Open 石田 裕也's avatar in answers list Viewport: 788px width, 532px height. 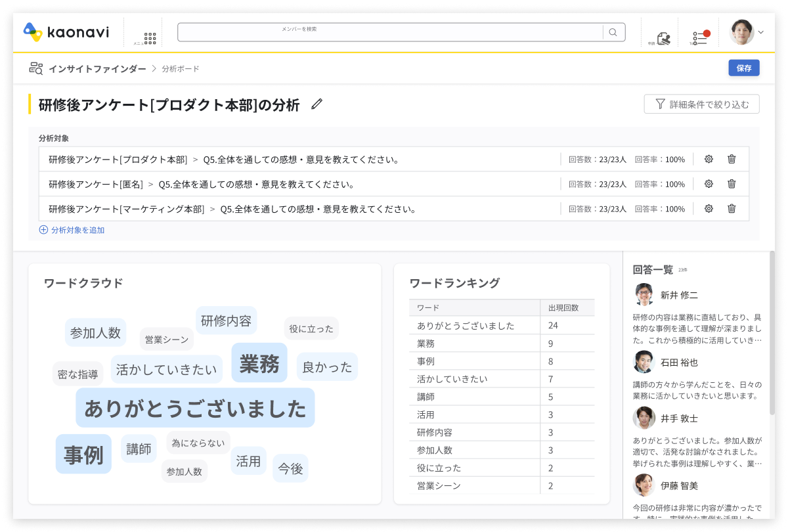[x=644, y=362]
